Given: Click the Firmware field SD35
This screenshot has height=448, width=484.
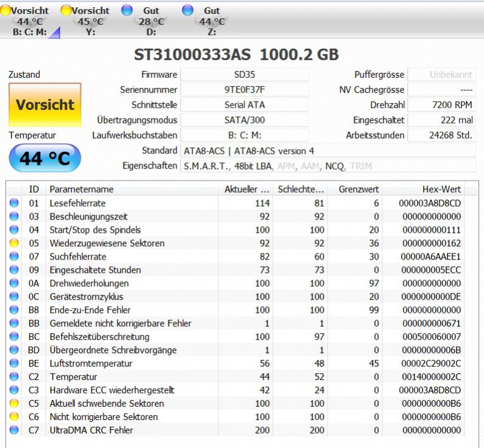Looking at the screenshot, I should coord(244,74).
